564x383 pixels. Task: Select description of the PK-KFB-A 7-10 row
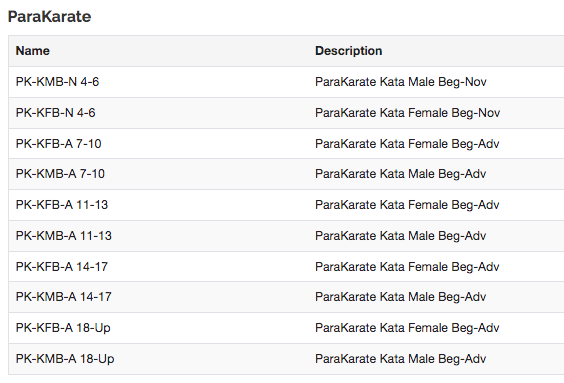(407, 143)
